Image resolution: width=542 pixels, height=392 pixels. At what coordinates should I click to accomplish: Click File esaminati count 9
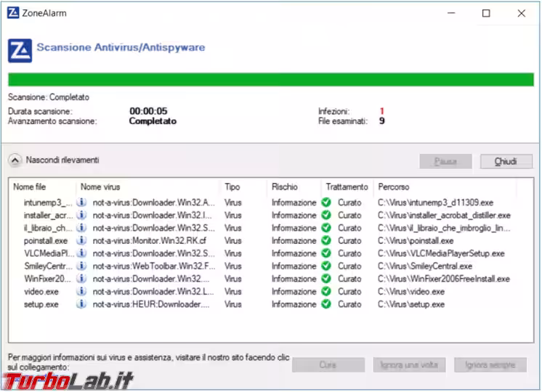(381, 121)
